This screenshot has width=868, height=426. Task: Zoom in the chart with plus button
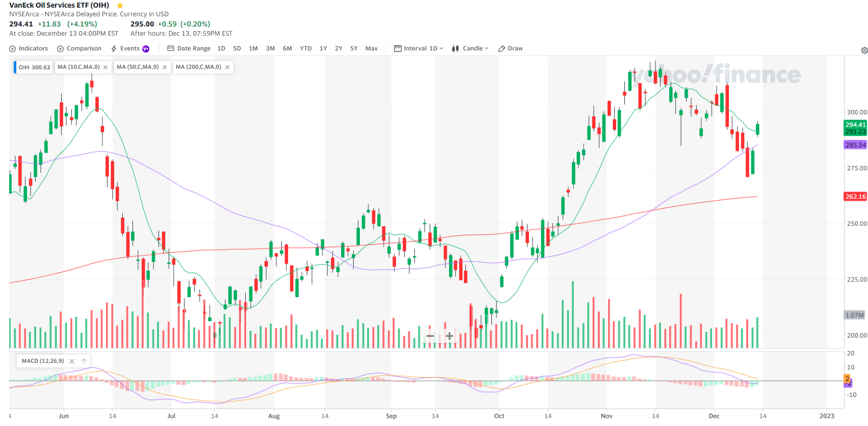click(x=450, y=336)
